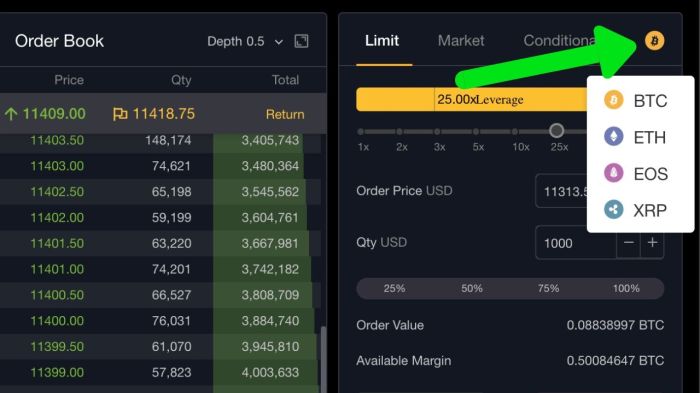The width and height of the screenshot is (700, 393).
Task: Choose 100% of available quantity
Action: click(626, 288)
